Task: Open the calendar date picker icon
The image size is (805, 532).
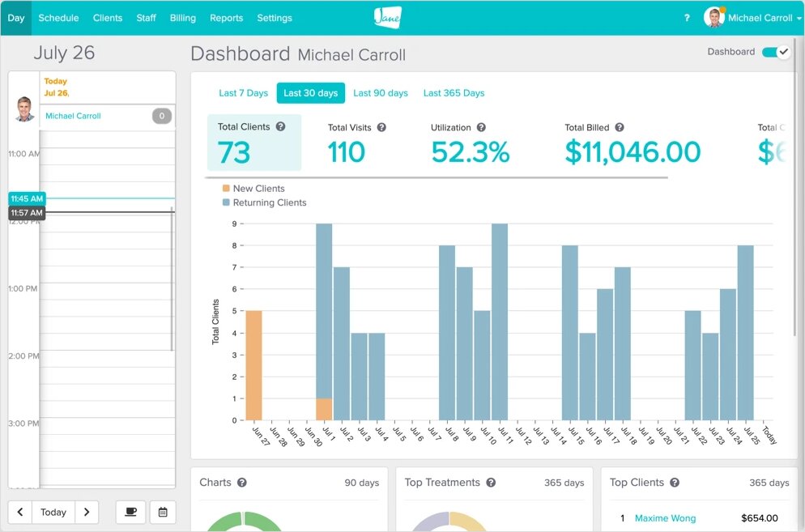Action: [x=162, y=512]
